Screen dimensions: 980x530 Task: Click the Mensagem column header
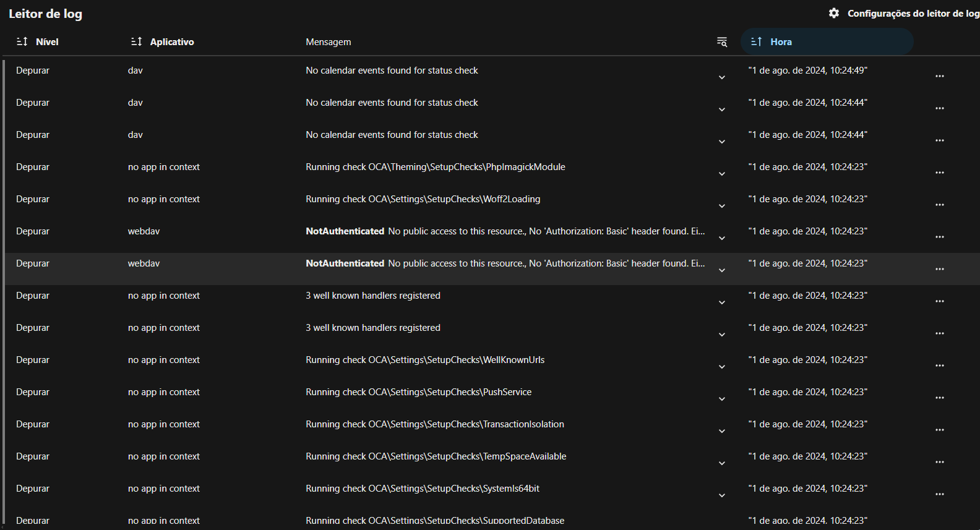click(x=328, y=41)
